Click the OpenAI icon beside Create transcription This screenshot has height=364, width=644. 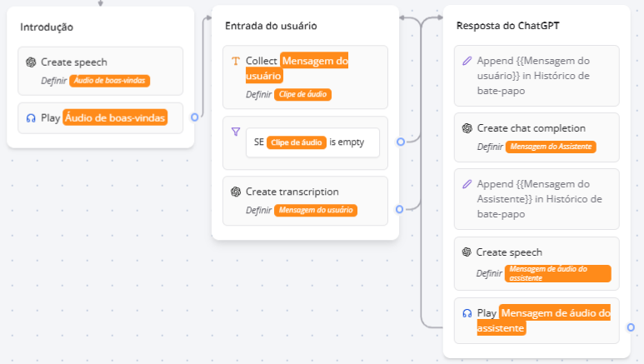coord(236,192)
